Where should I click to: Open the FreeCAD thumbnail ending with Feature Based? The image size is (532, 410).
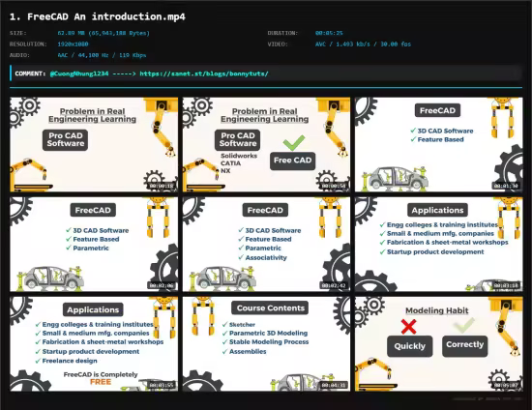click(x=439, y=144)
